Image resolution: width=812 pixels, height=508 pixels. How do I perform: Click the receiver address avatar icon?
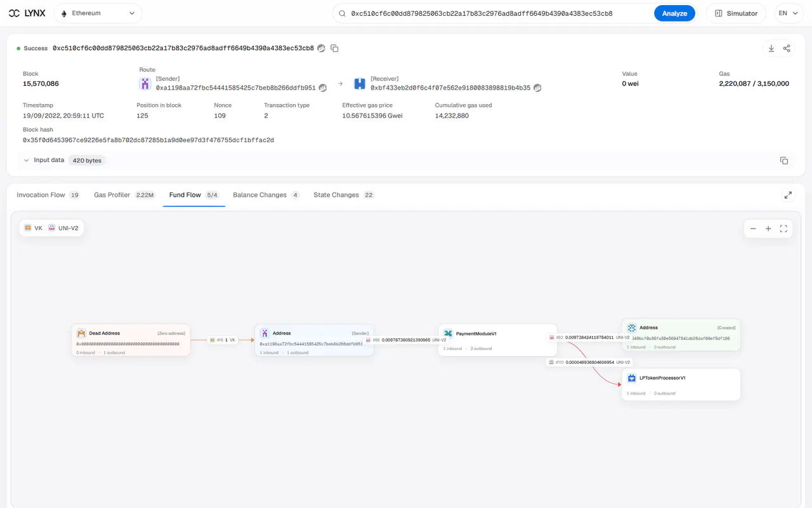360,83
